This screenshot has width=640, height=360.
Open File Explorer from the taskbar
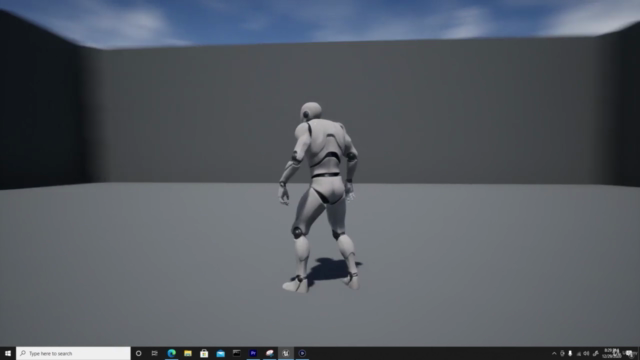pyautogui.click(x=188, y=353)
